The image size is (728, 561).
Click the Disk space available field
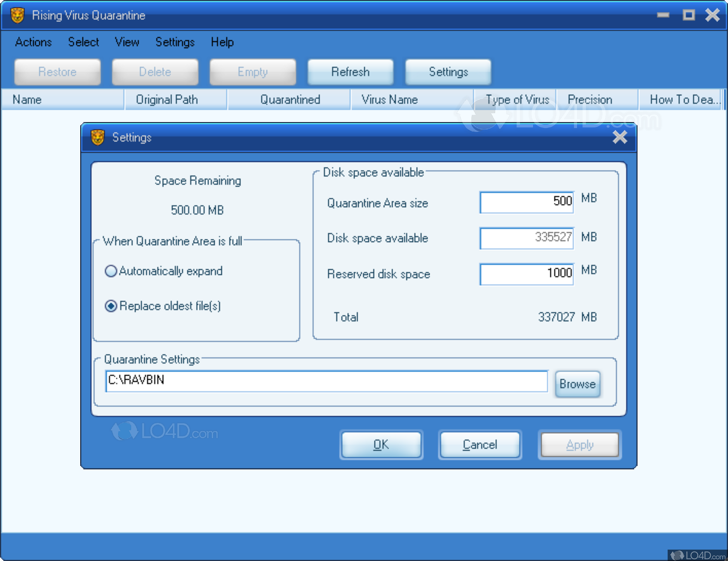point(526,238)
